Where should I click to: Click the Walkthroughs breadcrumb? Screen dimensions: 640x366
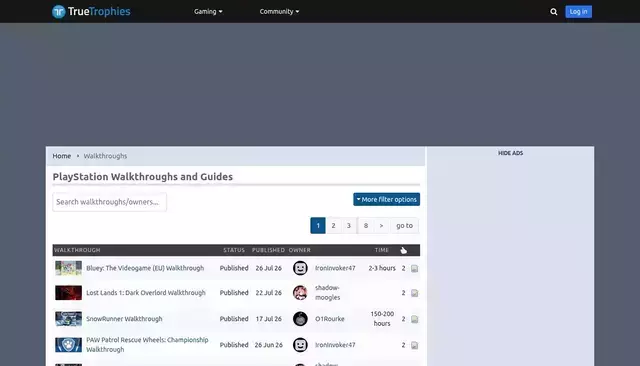click(105, 156)
